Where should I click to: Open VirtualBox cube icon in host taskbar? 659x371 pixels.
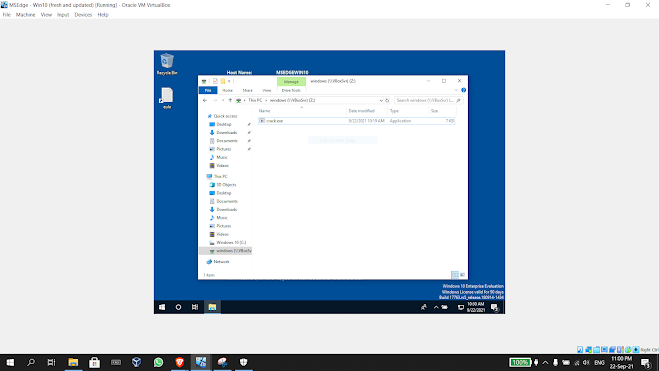137,362
